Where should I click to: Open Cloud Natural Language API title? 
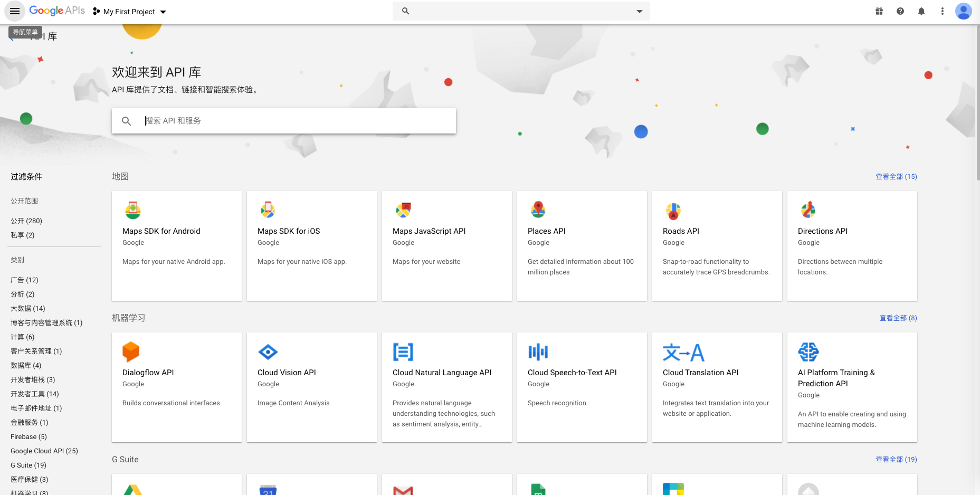click(x=442, y=373)
